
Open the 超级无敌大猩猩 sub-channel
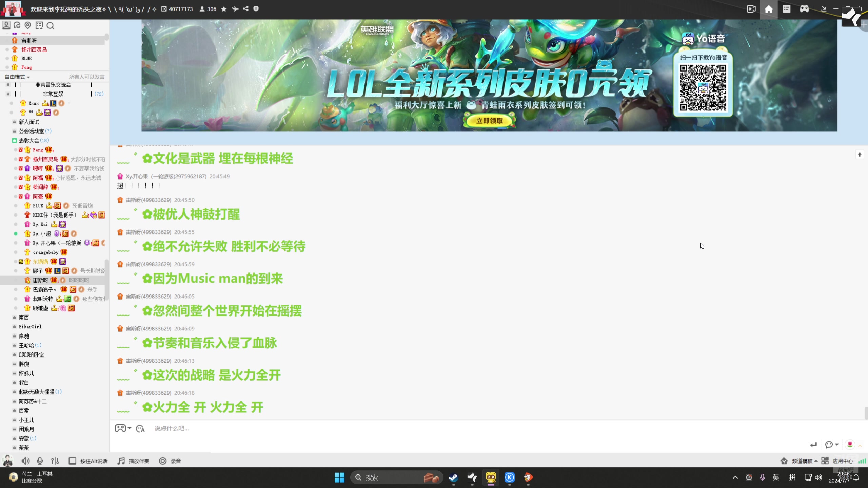(x=36, y=392)
